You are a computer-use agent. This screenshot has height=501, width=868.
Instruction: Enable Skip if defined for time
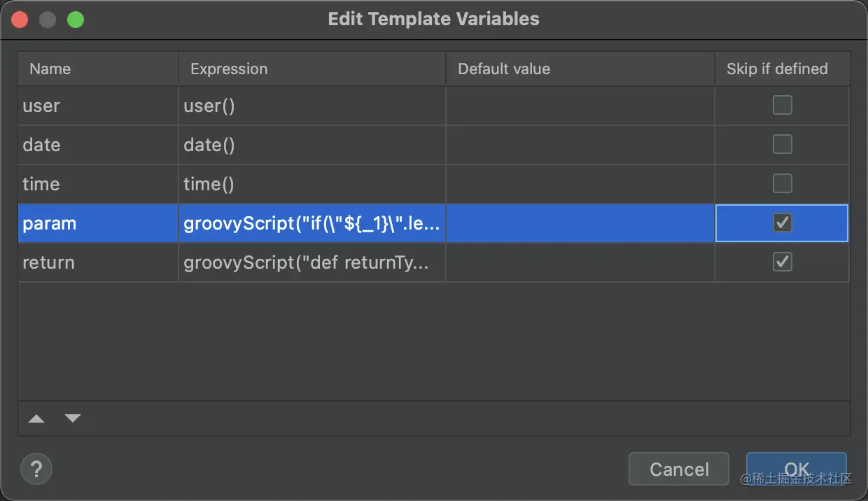(x=782, y=184)
